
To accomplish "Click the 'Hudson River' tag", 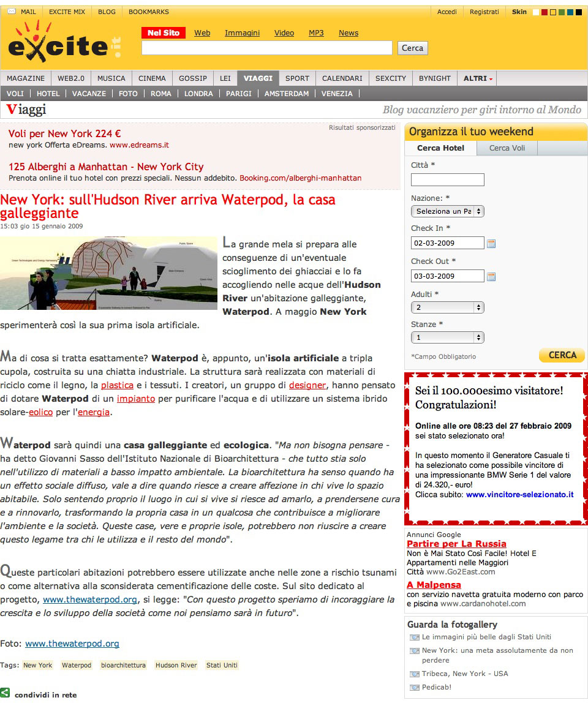I will pyautogui.click(x=176, y=665).
